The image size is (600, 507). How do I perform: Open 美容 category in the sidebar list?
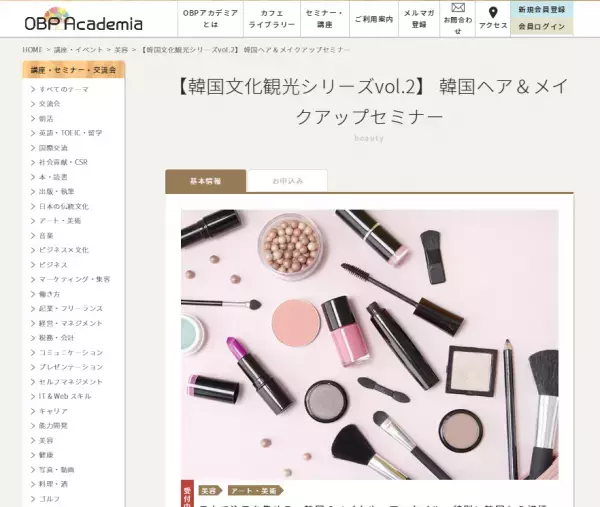point(46,440)
